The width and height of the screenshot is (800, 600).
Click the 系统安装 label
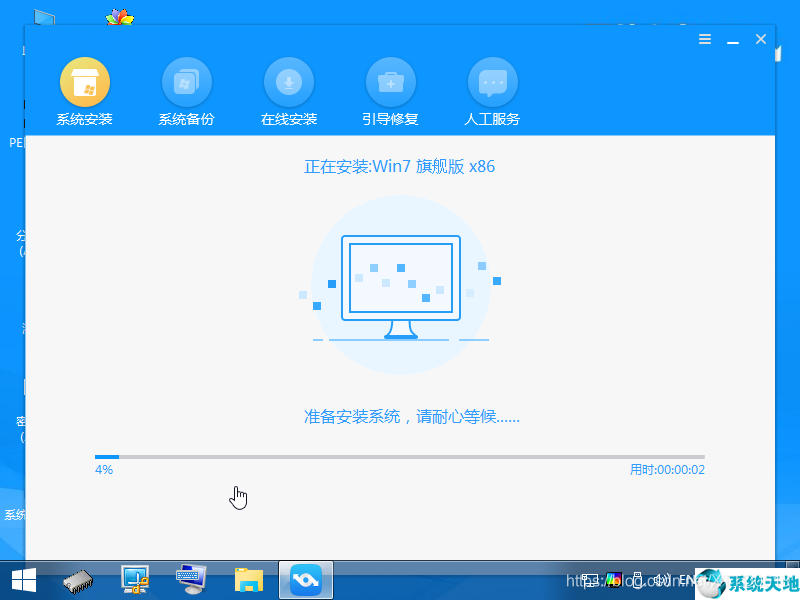point(85,119)
